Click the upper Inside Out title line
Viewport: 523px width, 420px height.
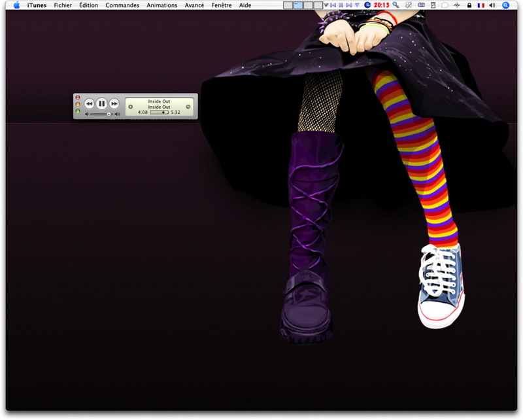point(159,101)
